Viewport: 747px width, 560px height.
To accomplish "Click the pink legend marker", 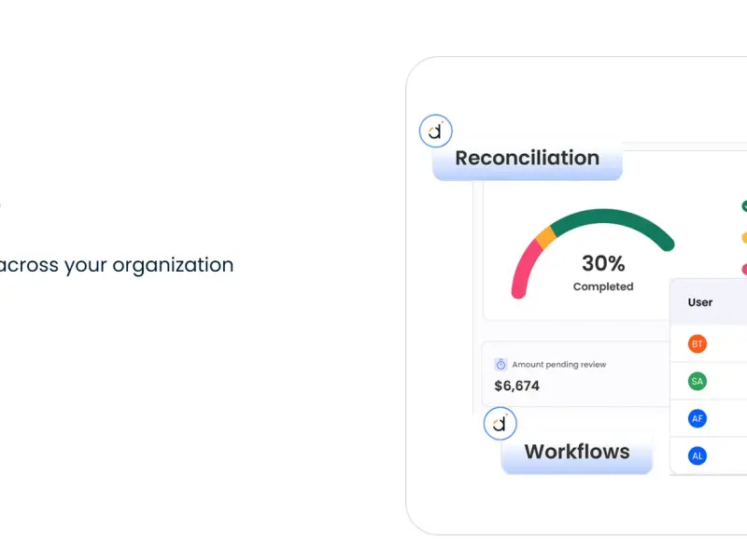I will pyautogui.click(x=744, y=269).
